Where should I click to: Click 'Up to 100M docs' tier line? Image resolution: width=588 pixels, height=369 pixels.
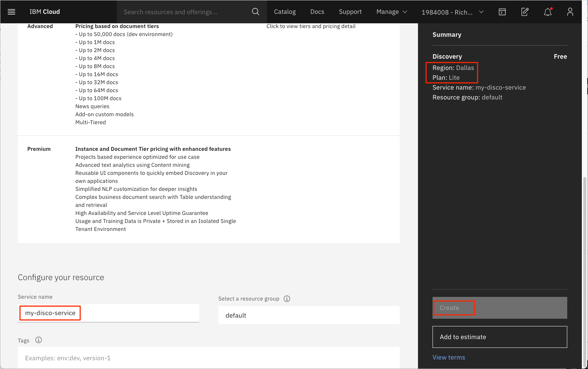[98, 98]
